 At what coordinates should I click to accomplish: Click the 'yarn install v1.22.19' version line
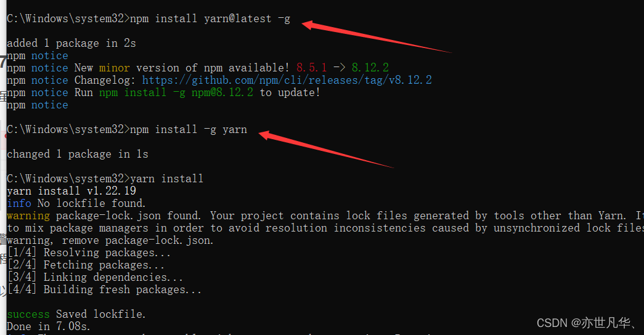tap(71, 191)
